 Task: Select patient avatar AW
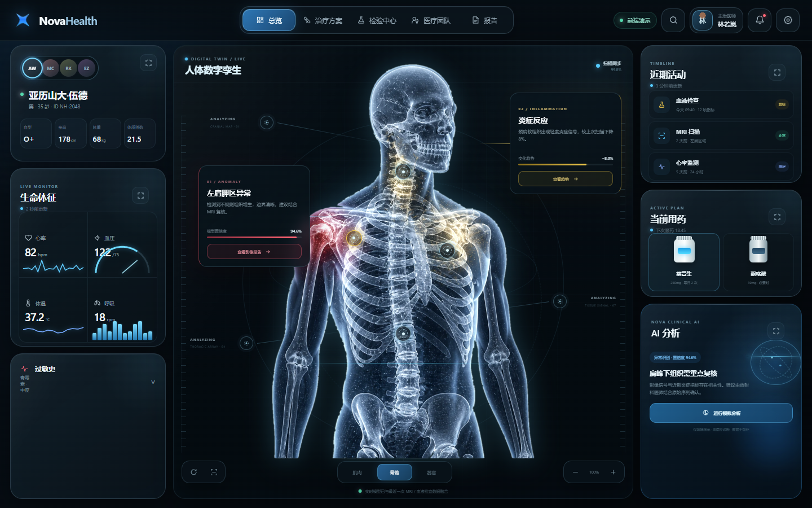click(32, 68)
